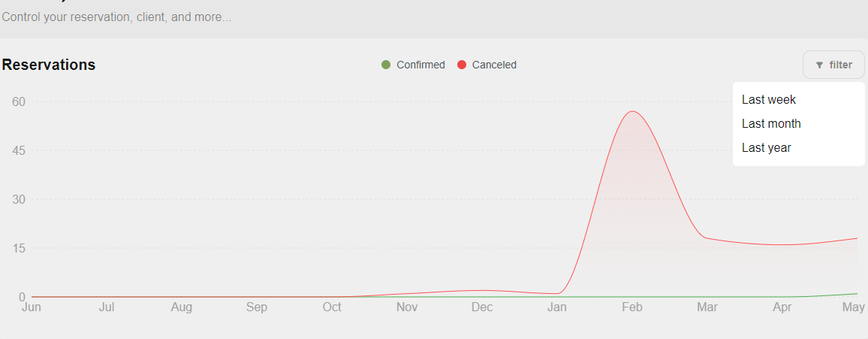
Task: Click the Nov label on x-axis
Action: coord(407,307)
